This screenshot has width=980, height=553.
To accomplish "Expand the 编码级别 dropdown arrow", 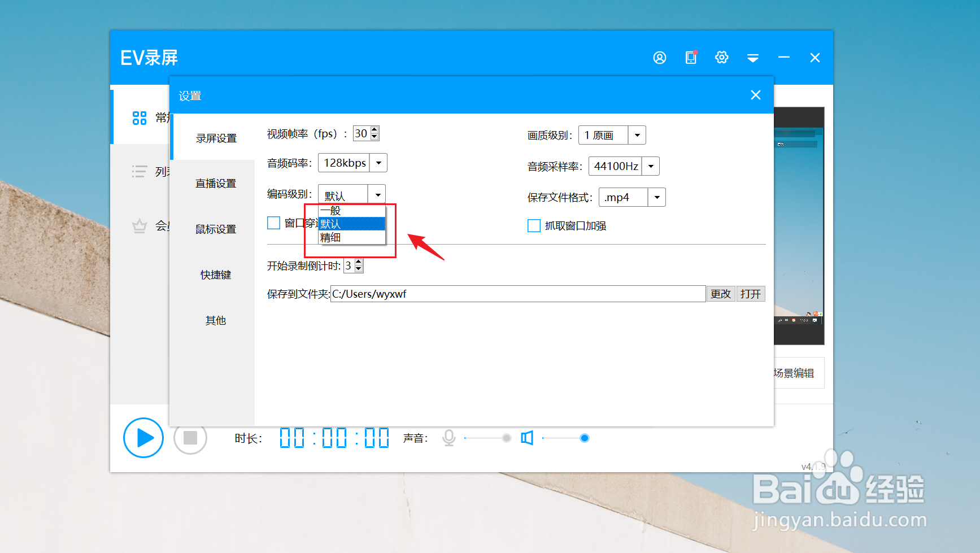I will 377,194.
